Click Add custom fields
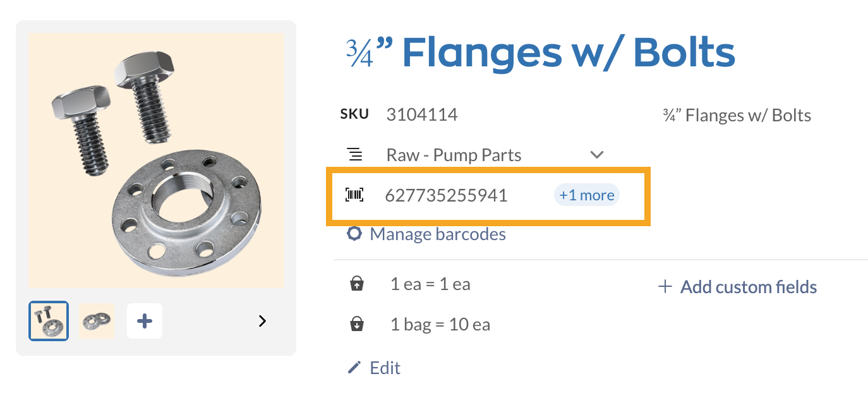868x393 pixels. (748, 286)
